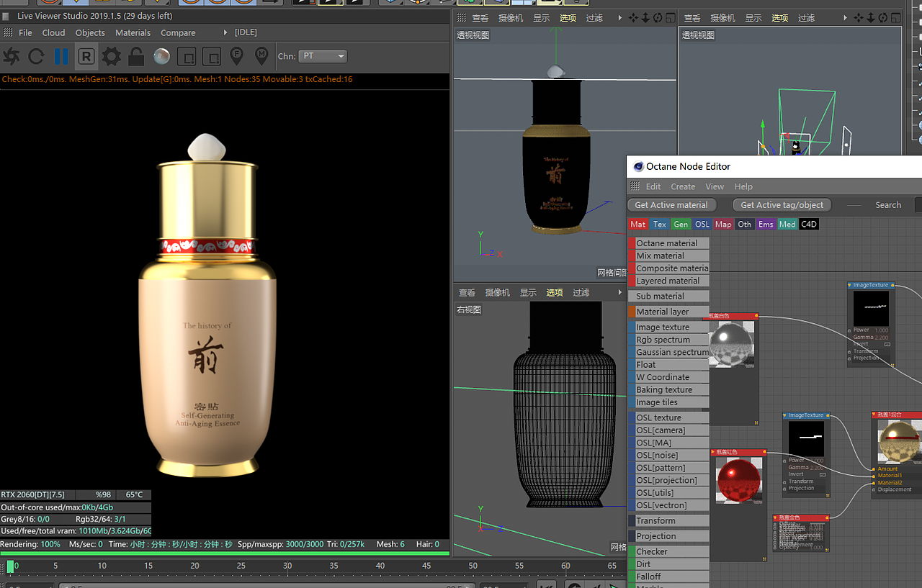The image size is (922, 588).
Task: Open the Create menu in Node Editor
Action: 683,186
